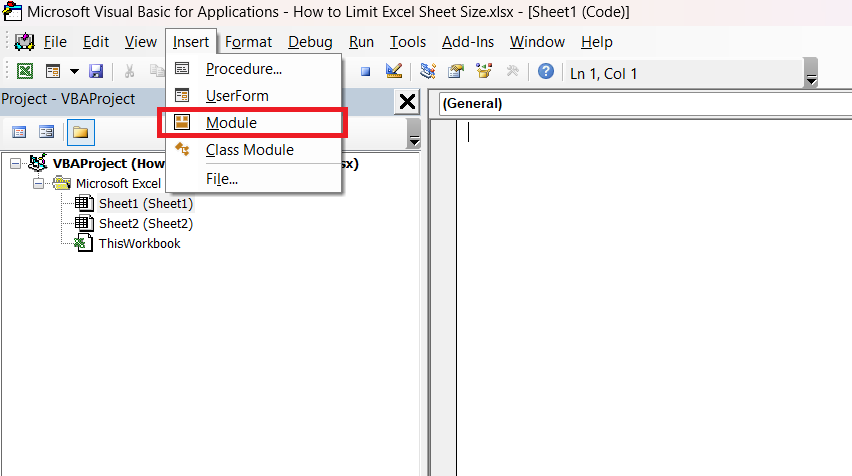Open the Edit menu

click(x=96, y=42)
